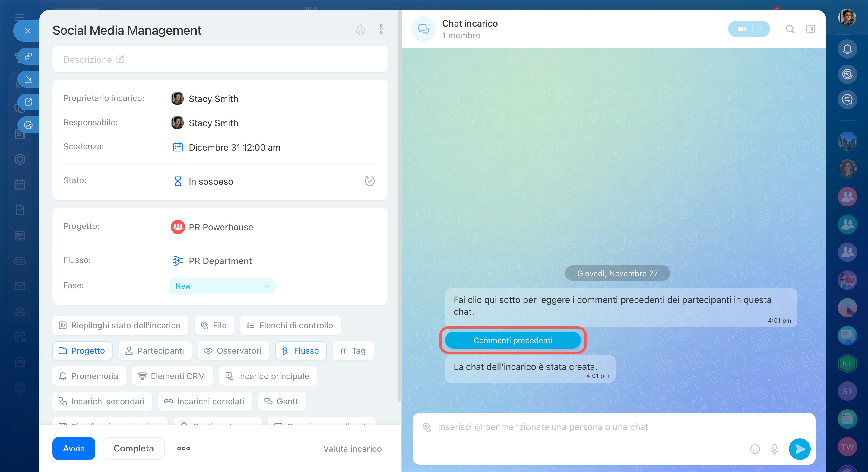Expand the Fase New dropdown
The width and height of the screenshot is (868, 472).
pyautogui.click(x=222, y=286)
